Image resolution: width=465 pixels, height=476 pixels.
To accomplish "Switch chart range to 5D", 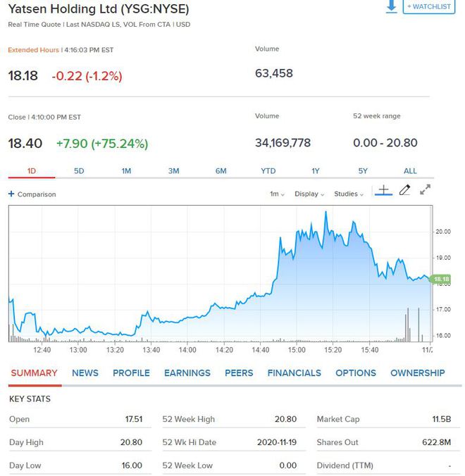I will (79, 170).
